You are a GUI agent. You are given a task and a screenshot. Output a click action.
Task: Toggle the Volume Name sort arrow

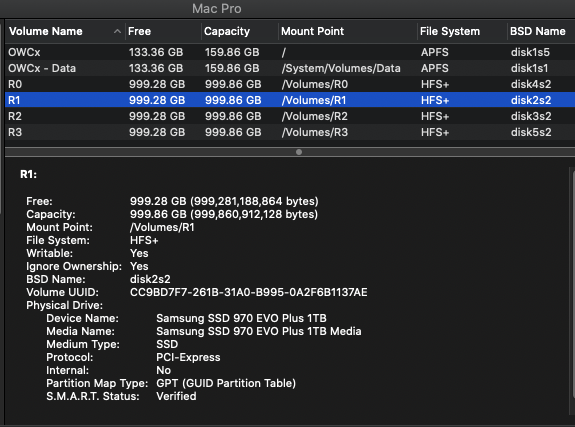tap(117, 32)
